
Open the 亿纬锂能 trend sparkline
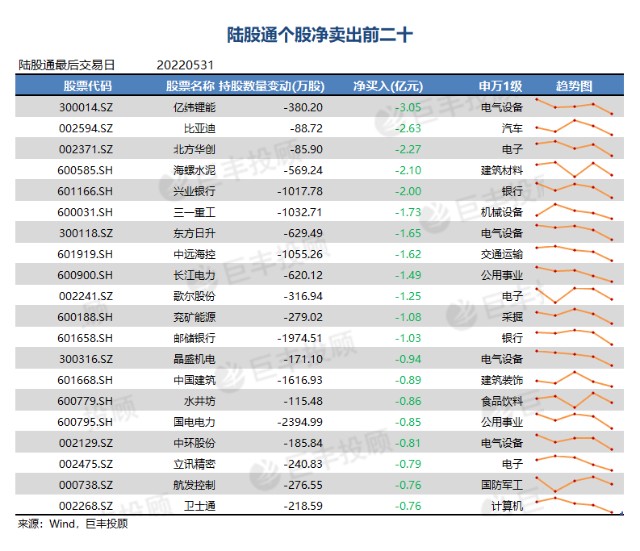(574, 107)
